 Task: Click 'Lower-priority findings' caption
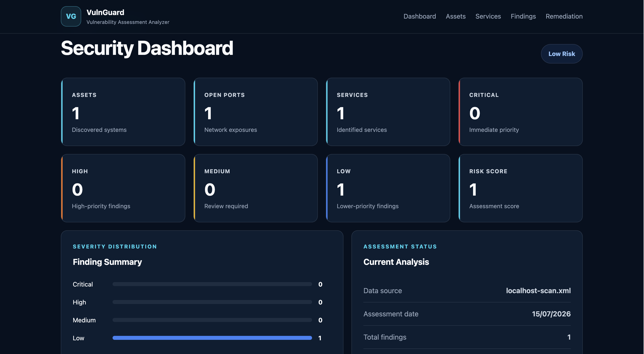point(368,206)
